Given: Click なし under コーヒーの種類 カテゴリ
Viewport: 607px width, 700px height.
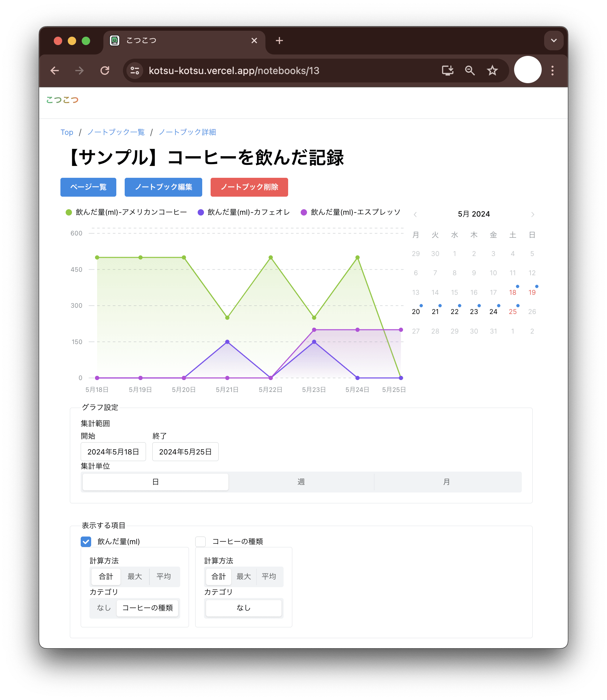Looking at the screenshot, I should (244, 608).
